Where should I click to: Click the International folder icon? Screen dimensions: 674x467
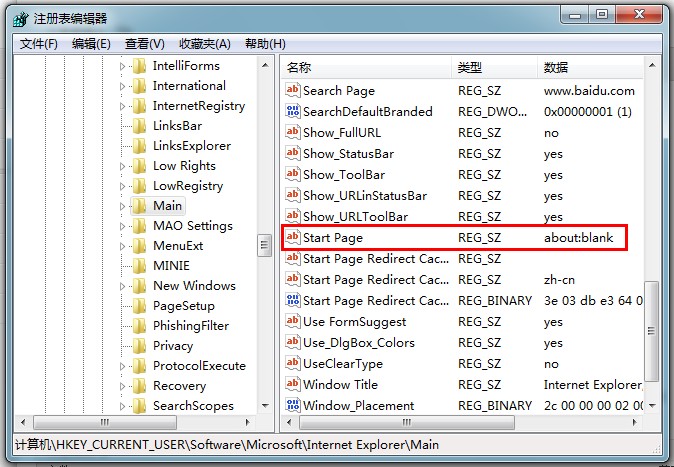tap(139, 86)
